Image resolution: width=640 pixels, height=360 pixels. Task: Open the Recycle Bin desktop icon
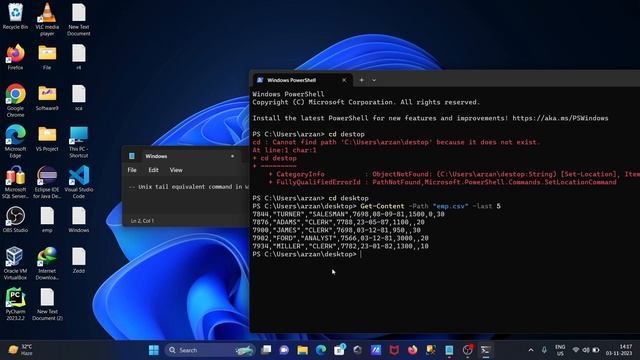16,16
